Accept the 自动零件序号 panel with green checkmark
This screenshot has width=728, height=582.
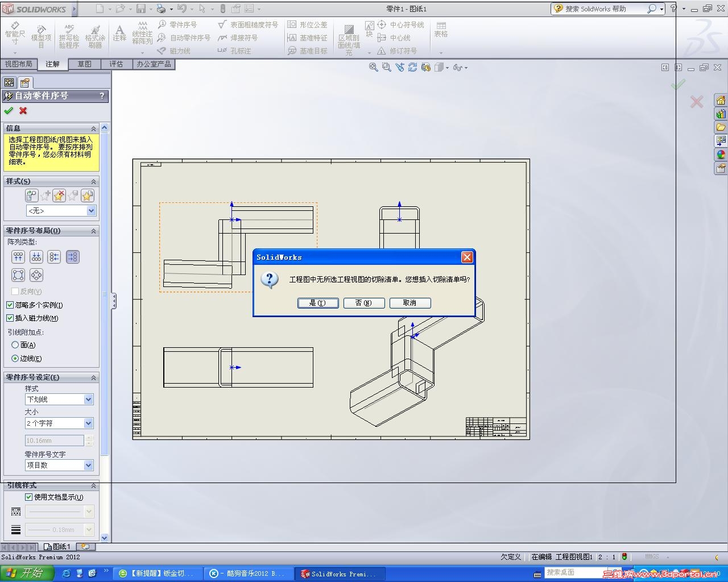click(x=9, y=111)
